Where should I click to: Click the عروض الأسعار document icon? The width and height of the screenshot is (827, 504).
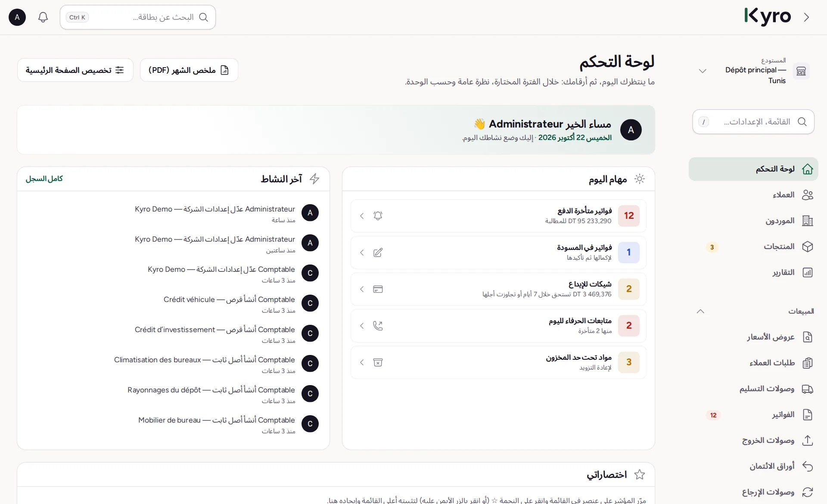tap(808, 337)
